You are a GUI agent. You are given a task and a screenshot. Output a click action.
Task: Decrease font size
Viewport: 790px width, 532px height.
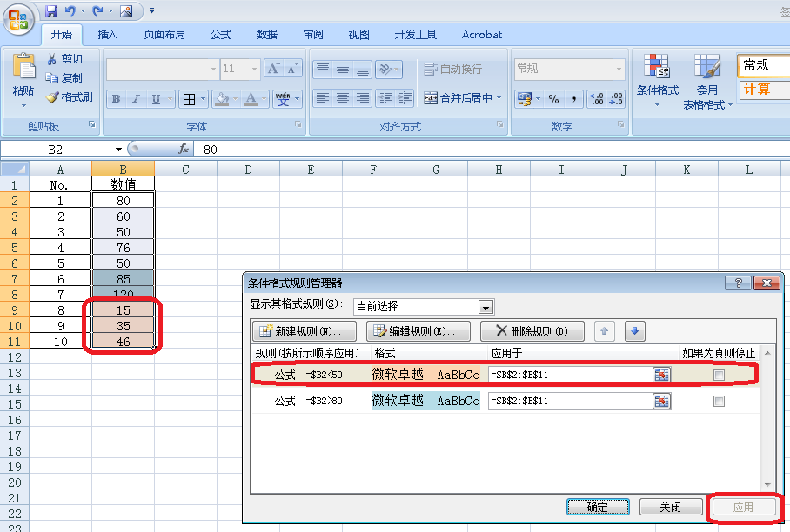291,69
